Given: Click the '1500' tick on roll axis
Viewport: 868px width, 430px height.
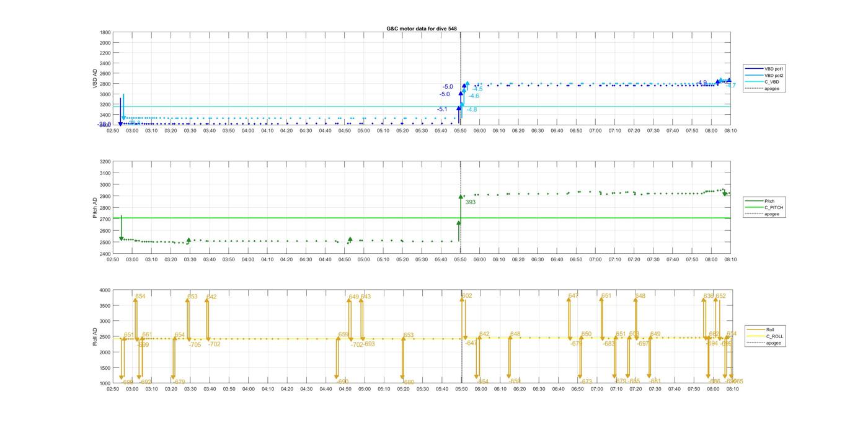Looking at the screenshot, I should point(105,368).
